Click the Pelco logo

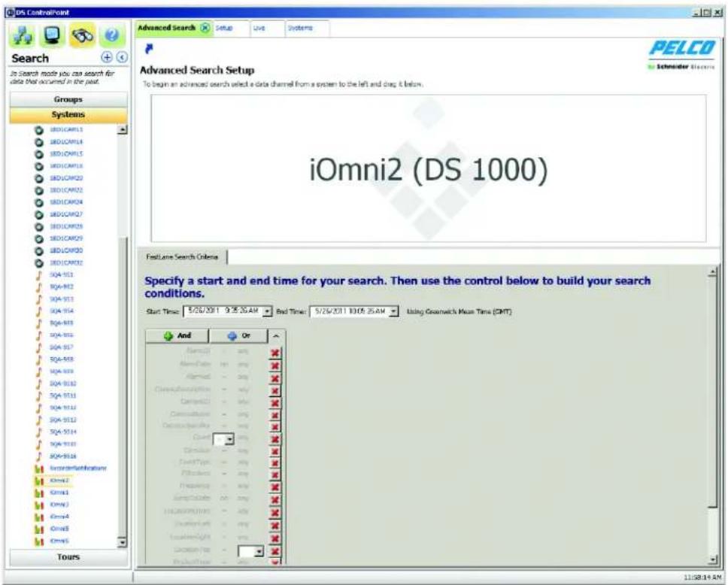point(681,54)
